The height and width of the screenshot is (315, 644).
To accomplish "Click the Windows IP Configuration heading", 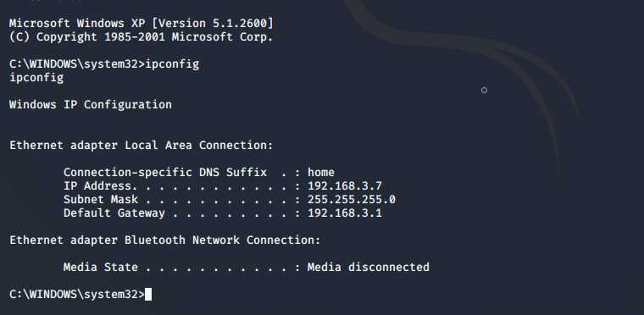I will (91, 105).
